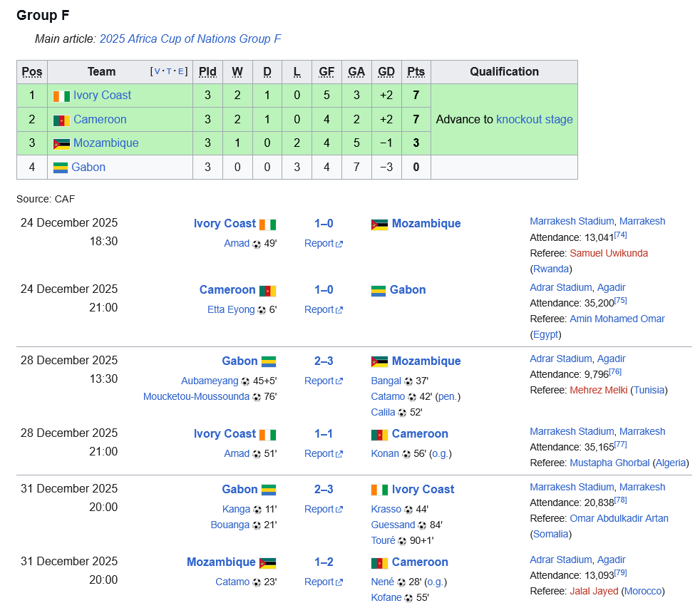Viewport: 700px width, 608px height.
Task: Open the E (edit) template link
Action: (x=181, y=71)
